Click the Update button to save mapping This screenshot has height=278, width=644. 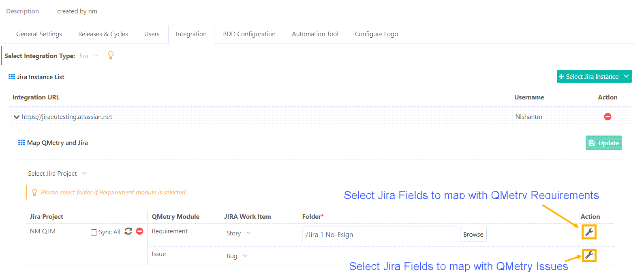(x=603, y=142)
